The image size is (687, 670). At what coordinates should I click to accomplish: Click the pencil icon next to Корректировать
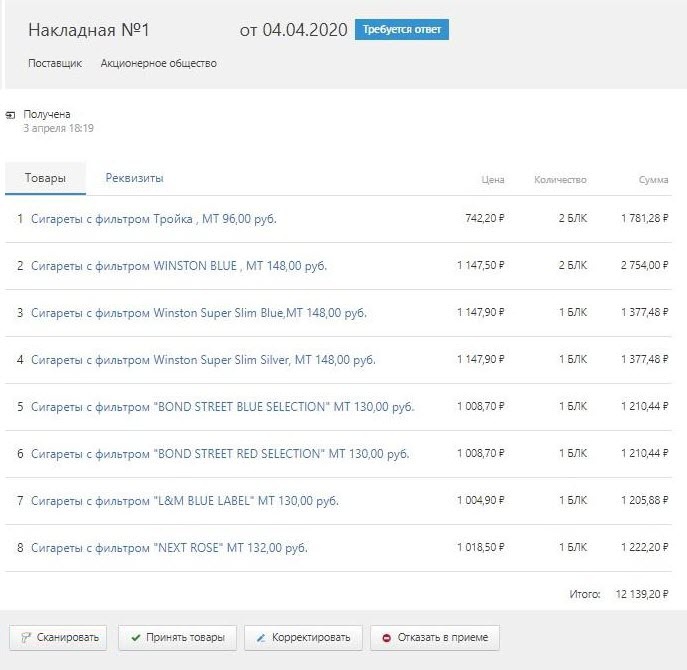click(x=261, y=638)
